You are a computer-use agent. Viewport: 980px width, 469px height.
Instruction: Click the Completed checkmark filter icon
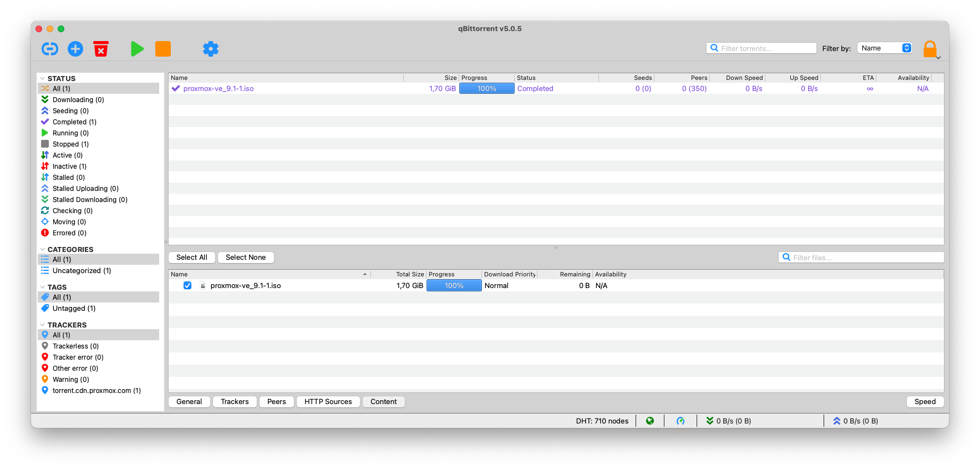pos(45,122)
